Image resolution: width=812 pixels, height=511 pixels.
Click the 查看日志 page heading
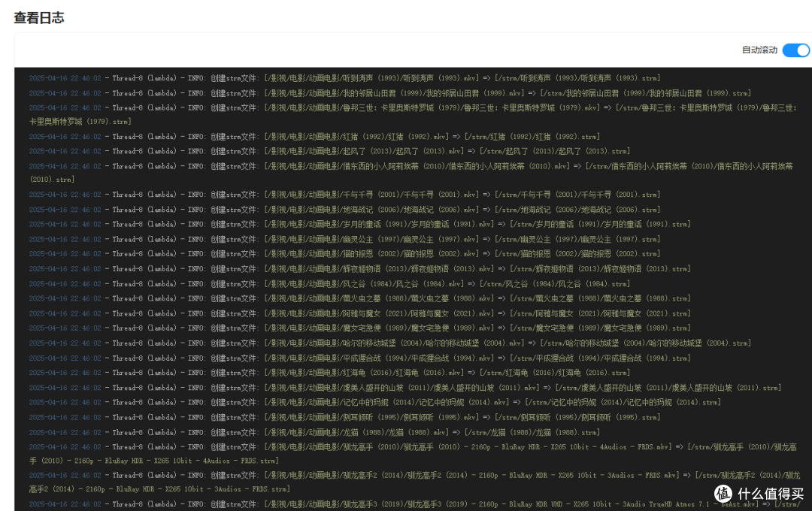point(39,17)
